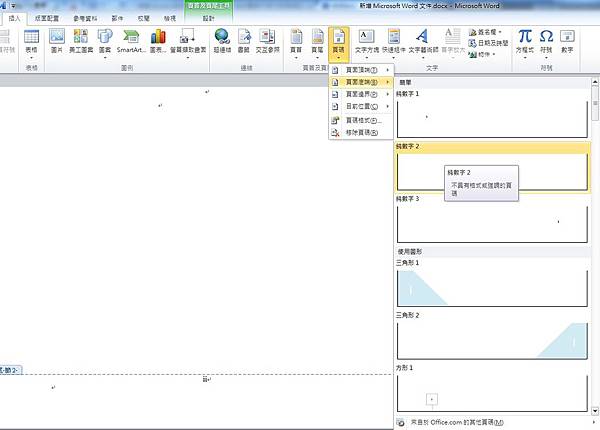
Task: Insert a Picture (圖片) from file
Action: tap(57, 41)
